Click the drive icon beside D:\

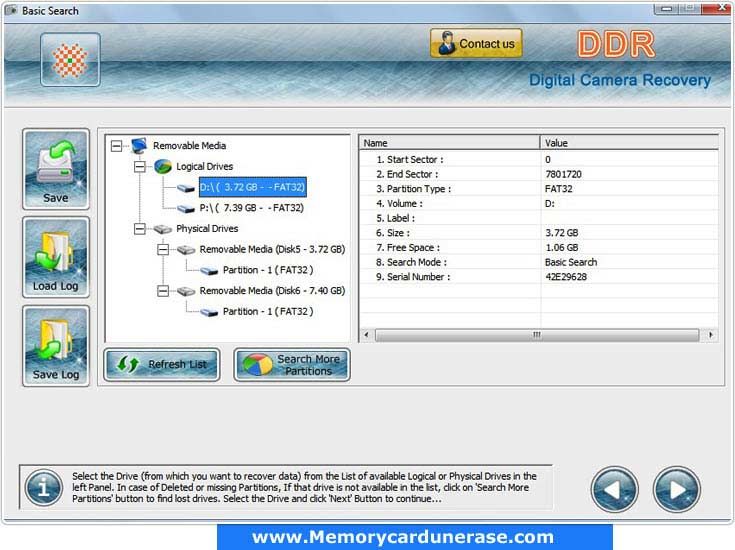[x=186, y=188]
